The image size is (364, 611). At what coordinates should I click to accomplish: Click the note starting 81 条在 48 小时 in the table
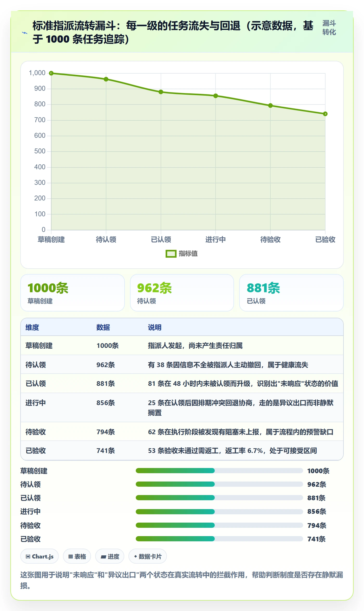pyautogui.click(x=243, y=383)
